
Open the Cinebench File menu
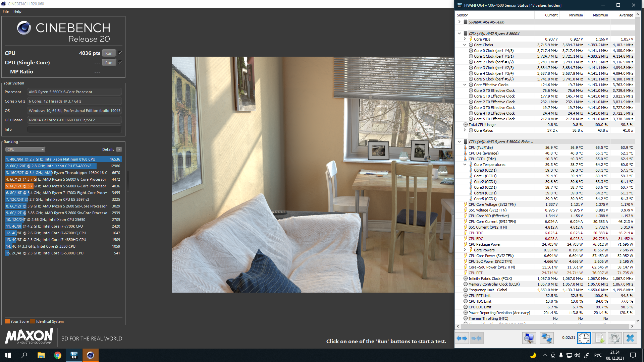click(6, 11)
